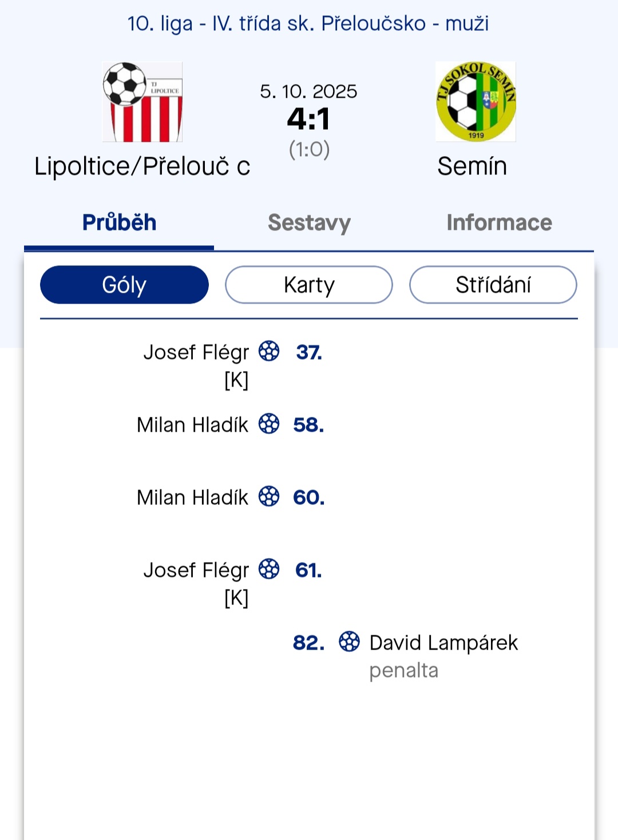Open the Průběh tab
This screenshot has width=618, height=840.
(119, 222)
